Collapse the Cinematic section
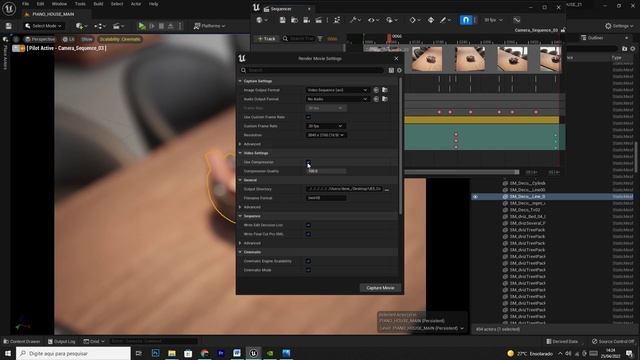Viewport: 640px width, 360px height. 240,252
